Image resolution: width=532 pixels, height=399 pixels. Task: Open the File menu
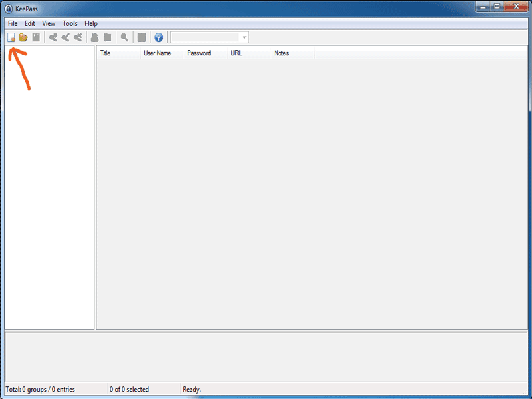[13, 23]
